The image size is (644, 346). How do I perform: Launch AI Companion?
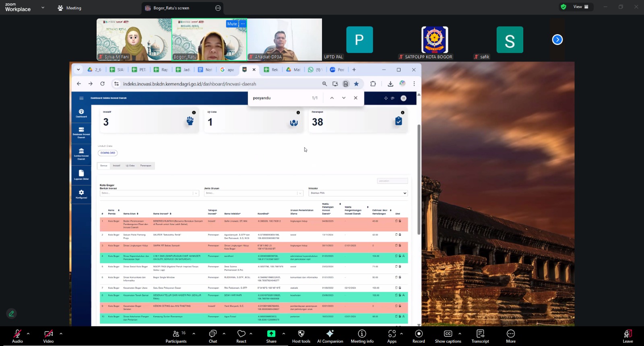coord(330,334)
